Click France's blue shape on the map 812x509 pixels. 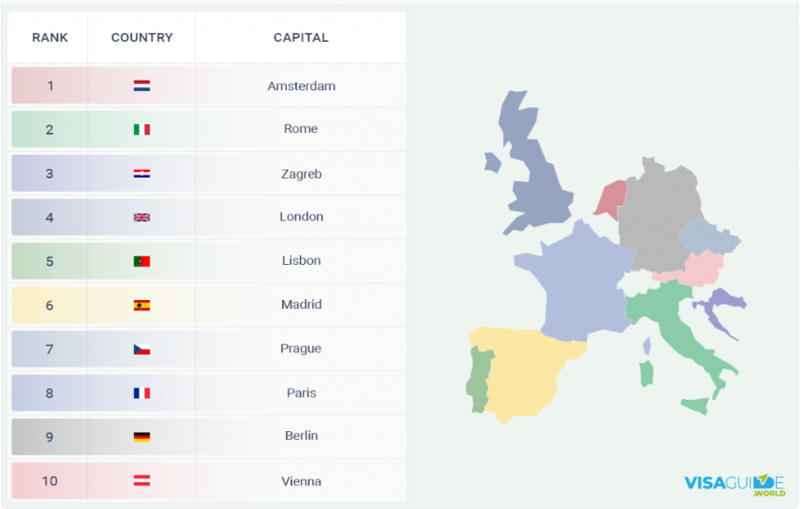[584, 280]
